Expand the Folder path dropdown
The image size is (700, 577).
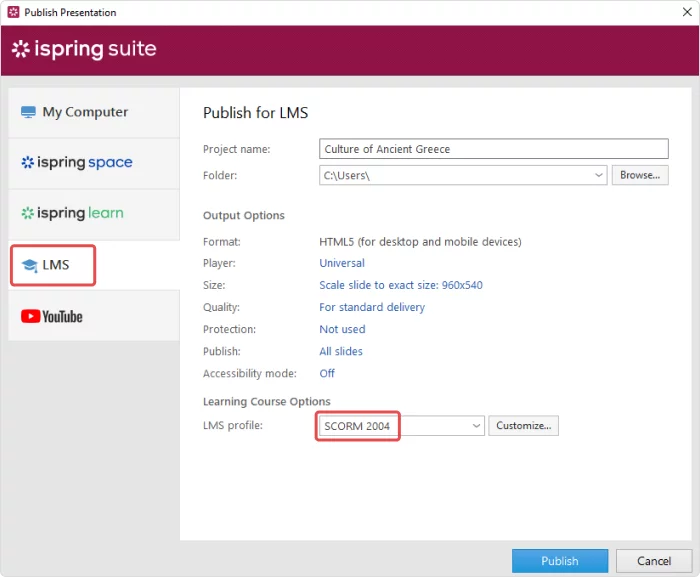click(598, 175)
